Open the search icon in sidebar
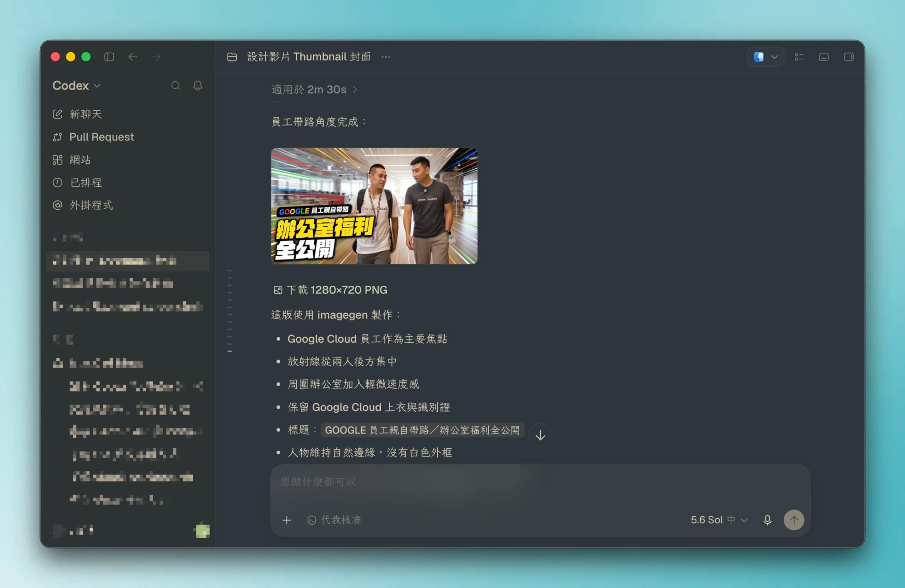Image resolution: width=905 pixels, height=588 pixels. click(x=175, y=86)
